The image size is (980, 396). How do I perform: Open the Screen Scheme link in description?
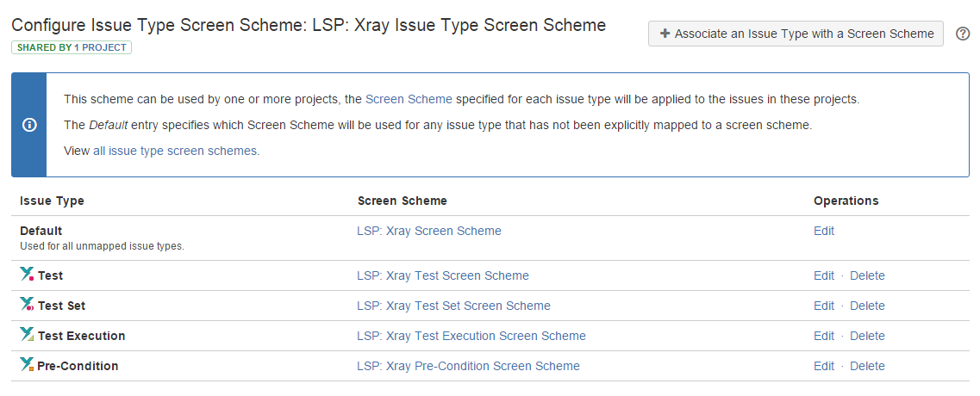tap(409, 99)
